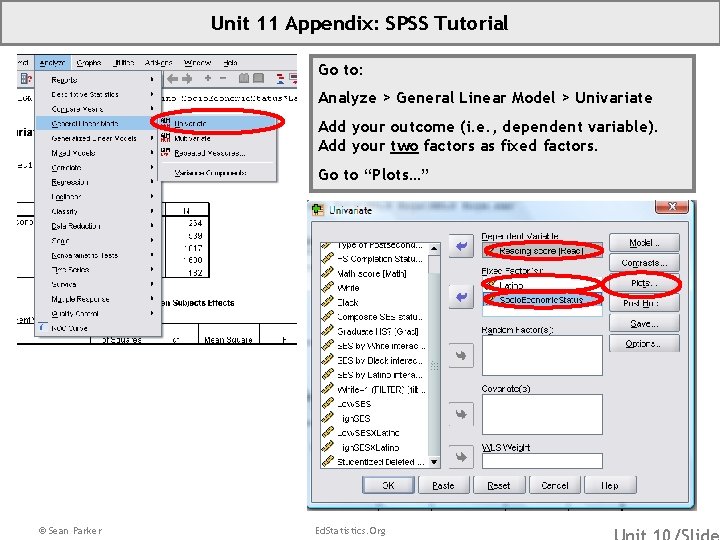This screenshot has height=540, width=720.
Task: Select Latino in Fixed Factor(s) list
Action: 542,285
